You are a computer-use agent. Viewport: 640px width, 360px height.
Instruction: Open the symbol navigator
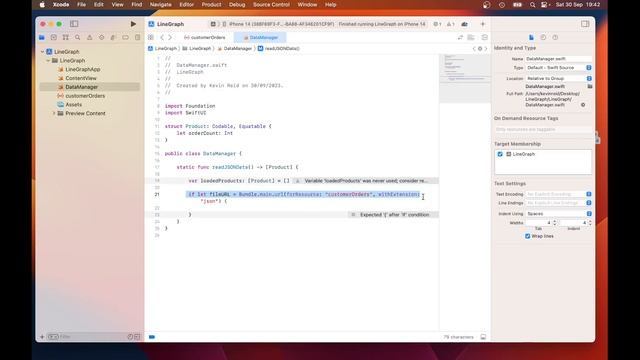point(65,38)
